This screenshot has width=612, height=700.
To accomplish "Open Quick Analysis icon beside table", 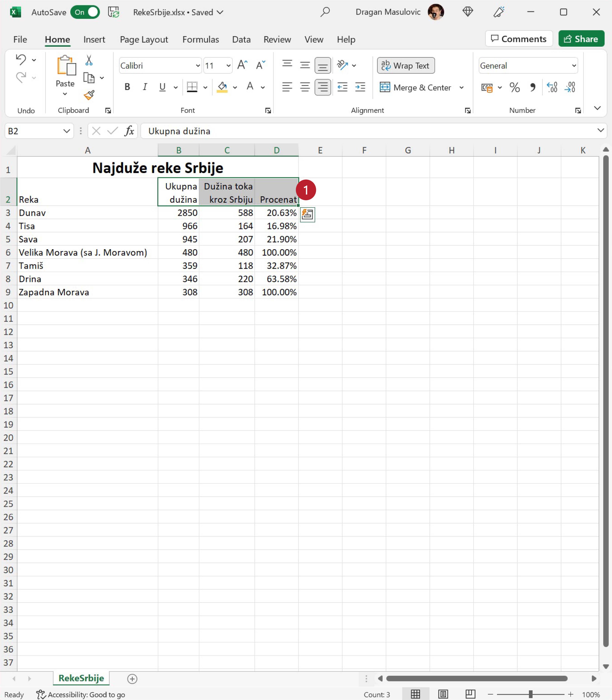I will 307,215.
